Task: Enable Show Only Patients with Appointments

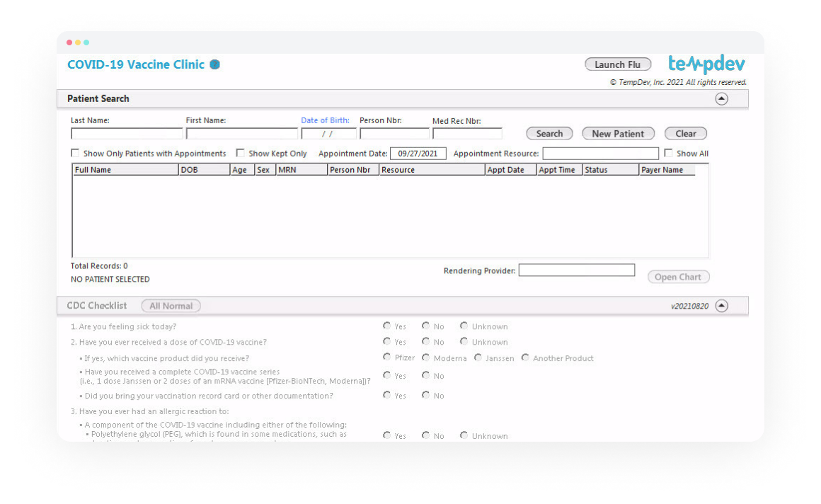Action: (x=75, y=153)
